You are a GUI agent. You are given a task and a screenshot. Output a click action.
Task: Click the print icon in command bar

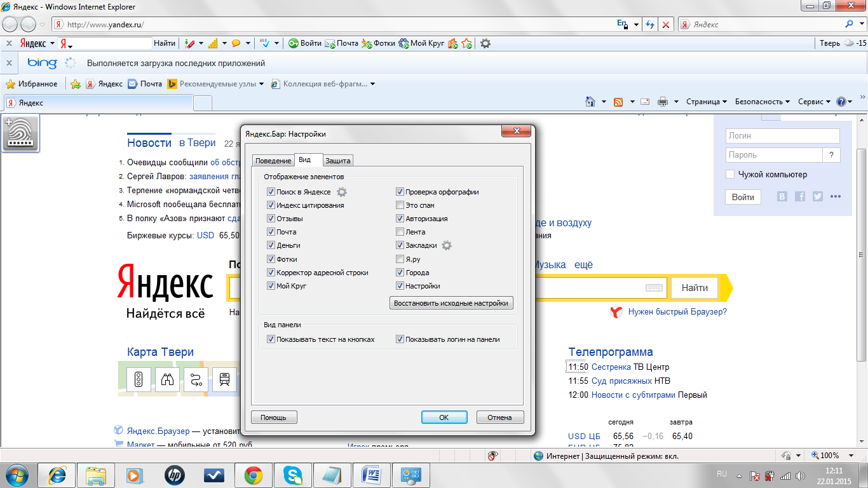pyautogui.click(x=663, y=102)
